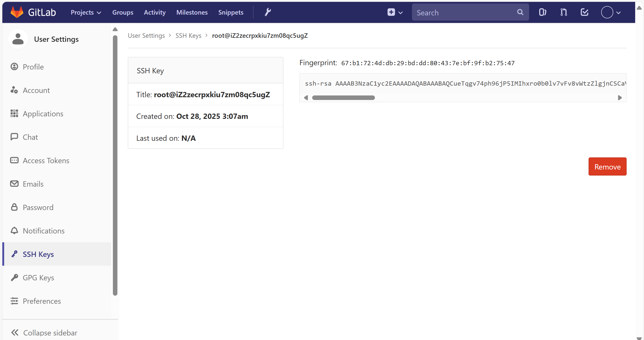Click the GitLab fox logo

[x=17, y=12]
